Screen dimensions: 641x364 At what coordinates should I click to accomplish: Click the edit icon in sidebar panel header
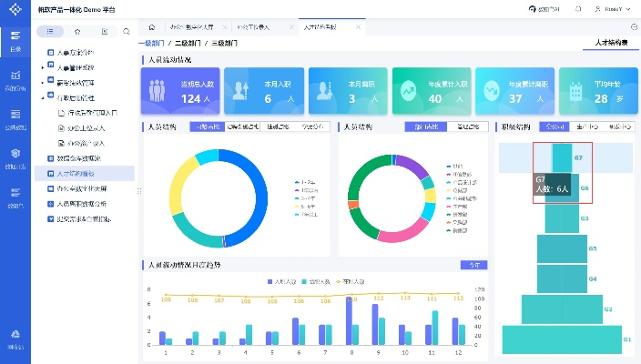pyautogui.click(x=104, y=31)
